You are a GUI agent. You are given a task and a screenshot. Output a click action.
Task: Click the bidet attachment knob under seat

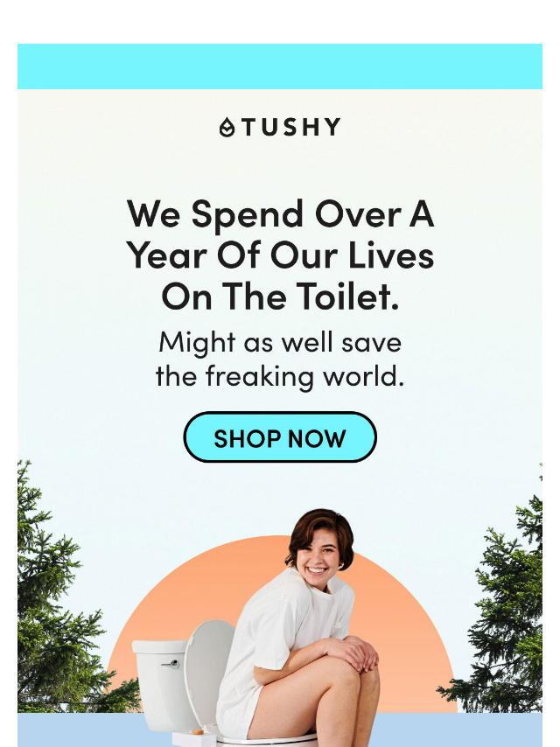coord(196,730)
